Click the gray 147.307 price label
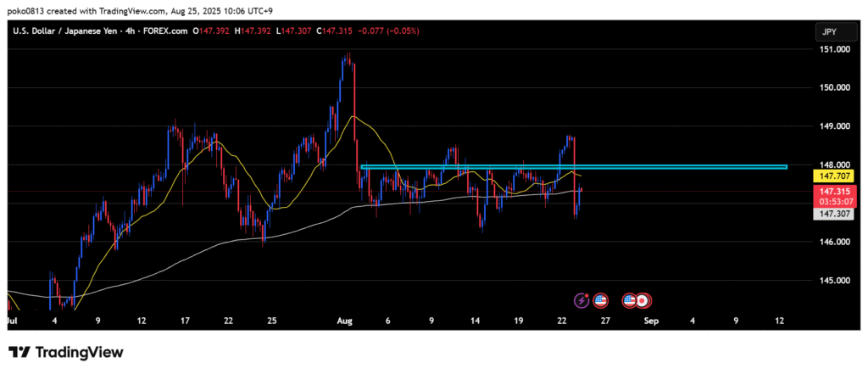This screenshot has width=868, height=374. click(x=832, y=216)
